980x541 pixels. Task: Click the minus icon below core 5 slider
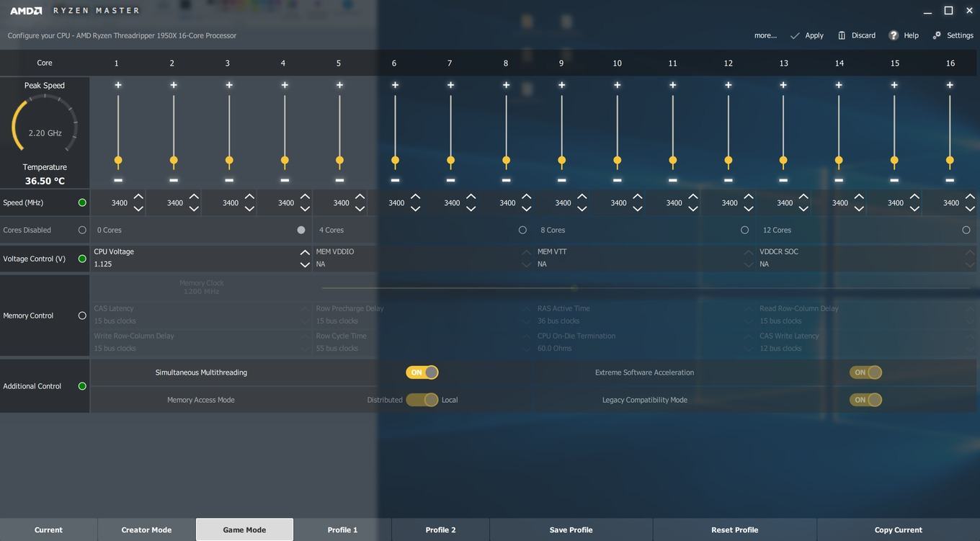[x=339, y=180]
